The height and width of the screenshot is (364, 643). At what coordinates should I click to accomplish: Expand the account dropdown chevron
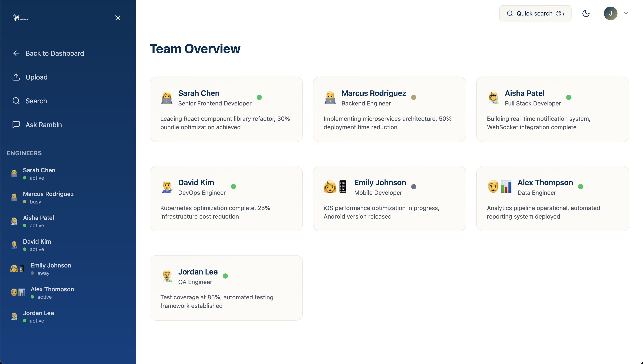[626, 13]
